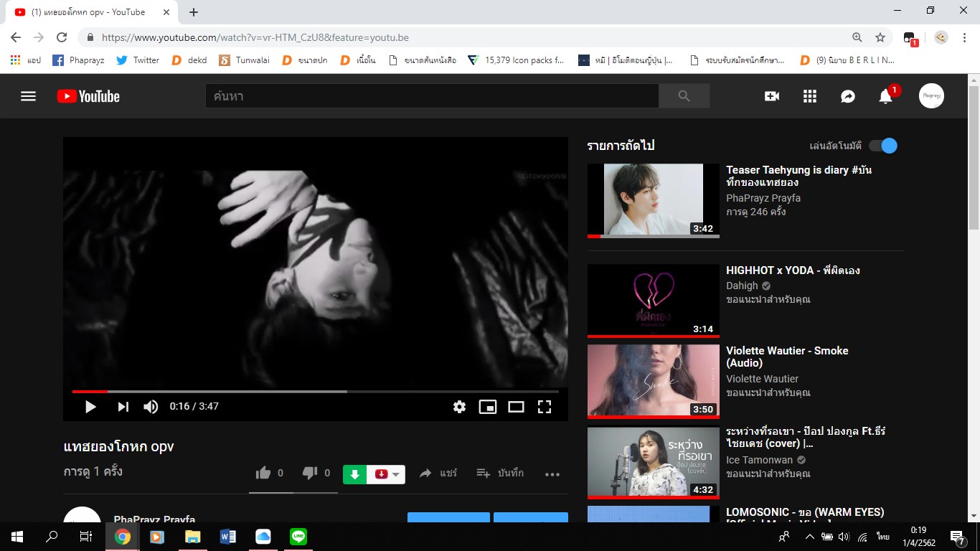Seek on the video progress bar
The image size is (980, 551).
[315, 391]
